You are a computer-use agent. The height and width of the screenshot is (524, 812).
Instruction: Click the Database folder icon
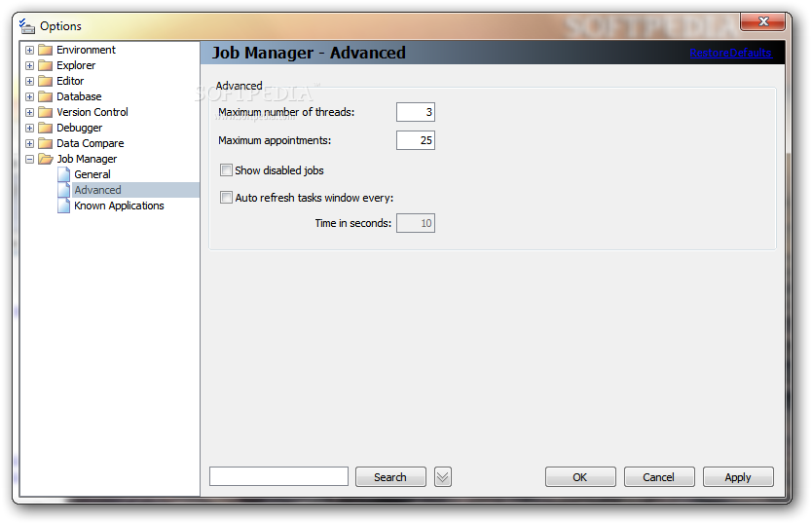pos(46,97)
